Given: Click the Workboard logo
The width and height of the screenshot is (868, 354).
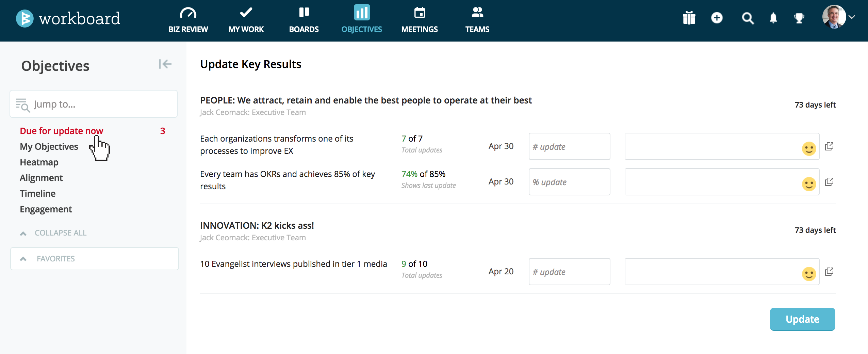Looking at the screenshot, I should pyautogui.click(x=68, y=18).
